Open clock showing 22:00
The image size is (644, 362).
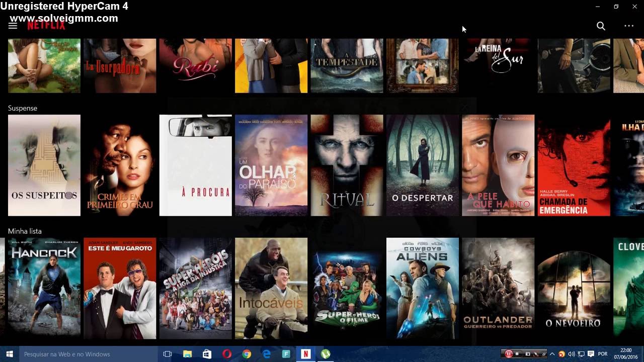click(626, 354)
